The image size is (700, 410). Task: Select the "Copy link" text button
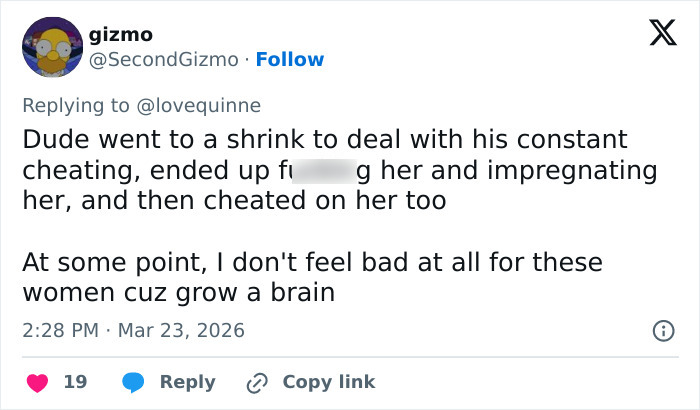(329, 382)
